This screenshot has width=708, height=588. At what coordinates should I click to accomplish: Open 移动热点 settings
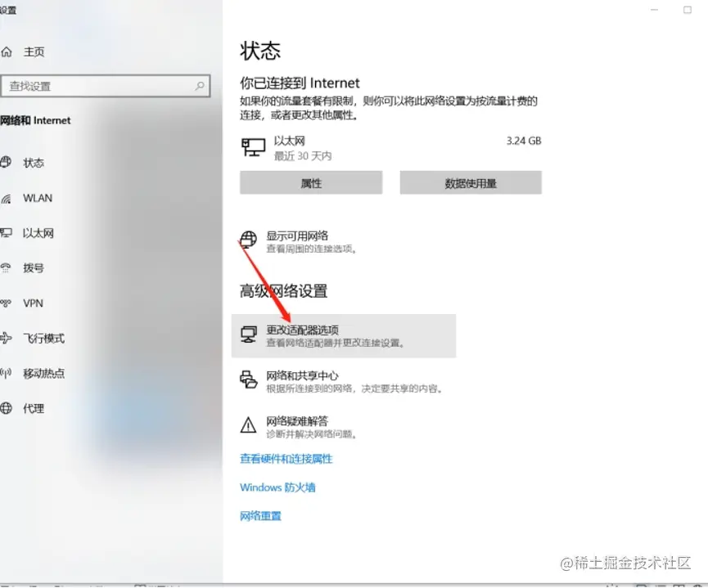click(x=44, y=373)
